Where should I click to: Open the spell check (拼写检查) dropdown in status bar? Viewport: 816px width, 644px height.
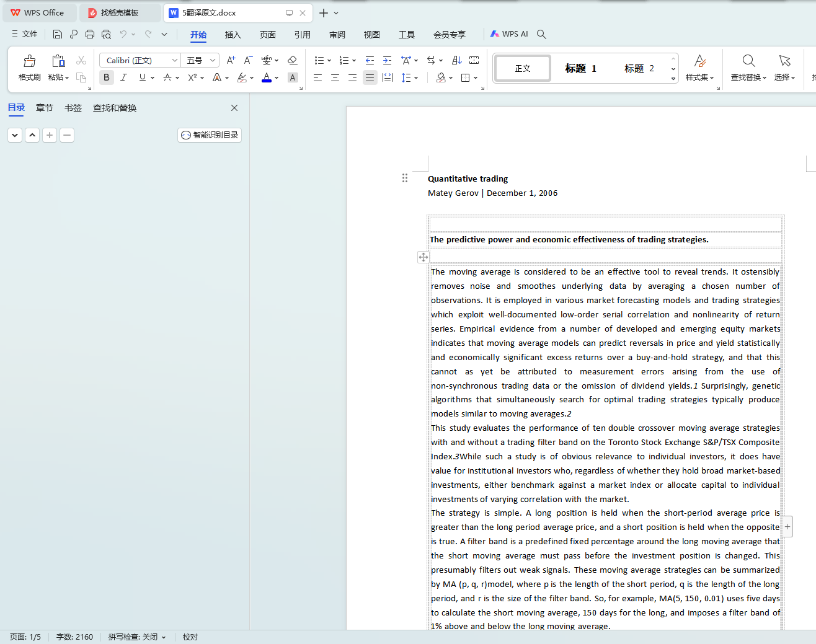pyautogui.click(x=164, y=637)
